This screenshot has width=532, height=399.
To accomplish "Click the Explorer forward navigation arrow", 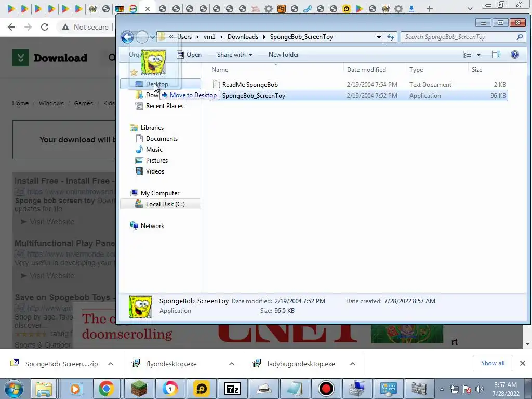I will tap(142, 37).
